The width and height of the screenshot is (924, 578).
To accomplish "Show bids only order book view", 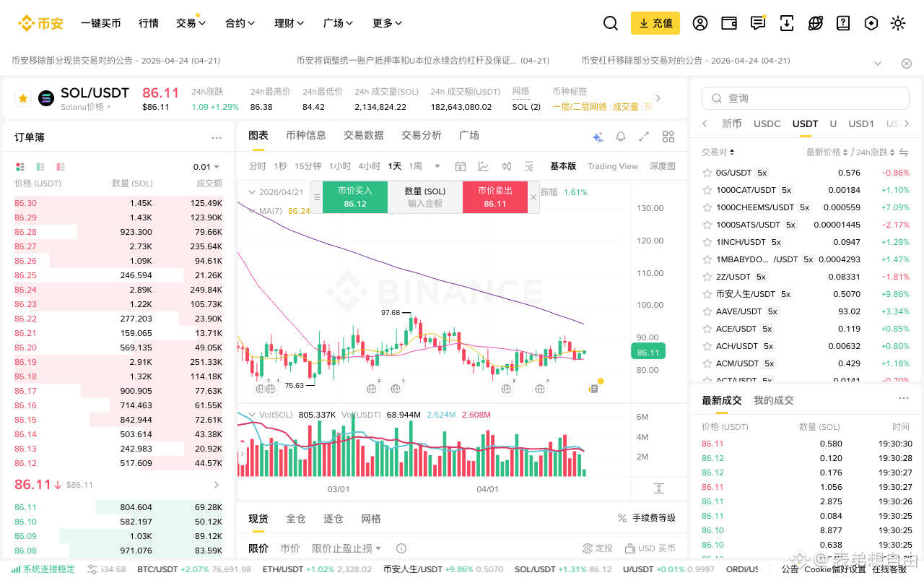I will 40,167.
